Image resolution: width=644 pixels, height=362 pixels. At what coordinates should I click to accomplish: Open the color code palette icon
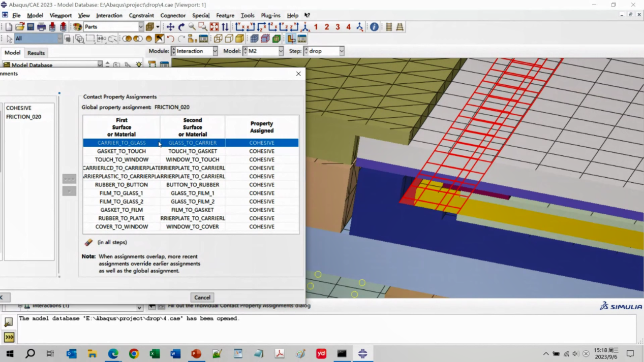pos(77,27)
